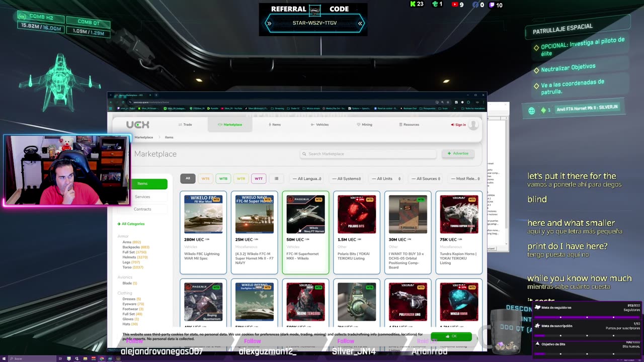Enable the WTT listing filter
Screen dimensions: 644x362
point(259,178)
